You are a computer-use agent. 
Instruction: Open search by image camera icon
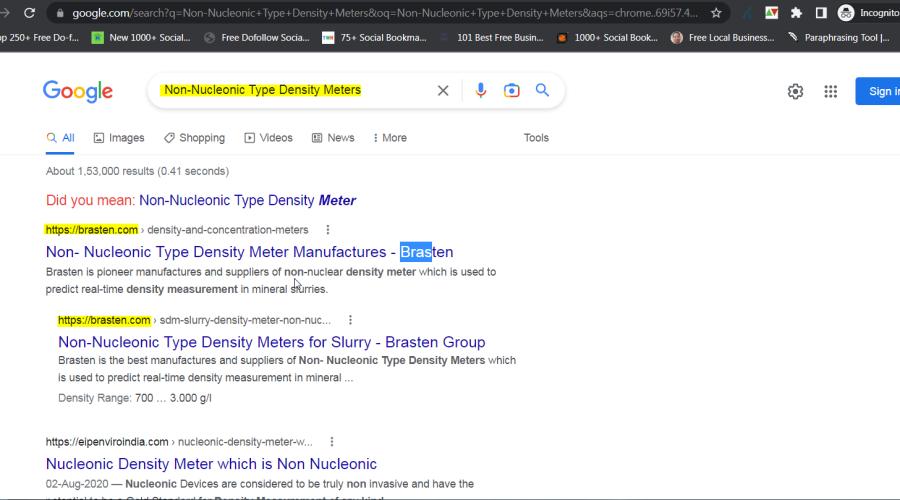512,91
